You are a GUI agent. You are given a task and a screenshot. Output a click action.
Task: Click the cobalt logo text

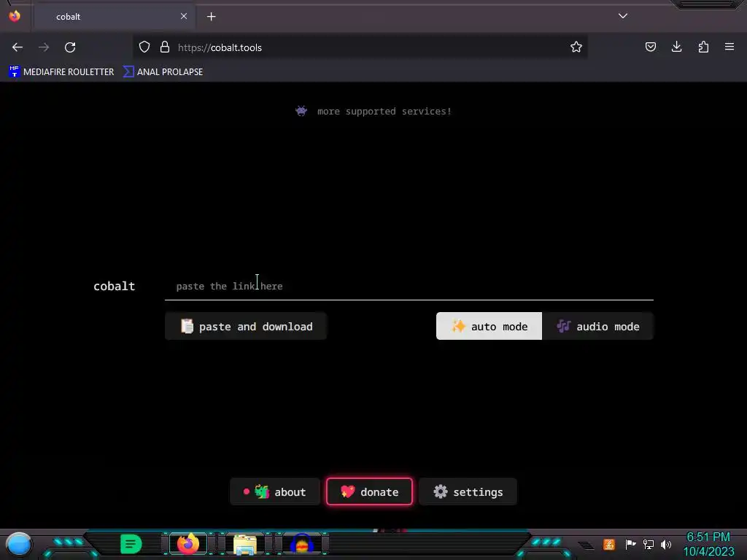coord(115,286)
